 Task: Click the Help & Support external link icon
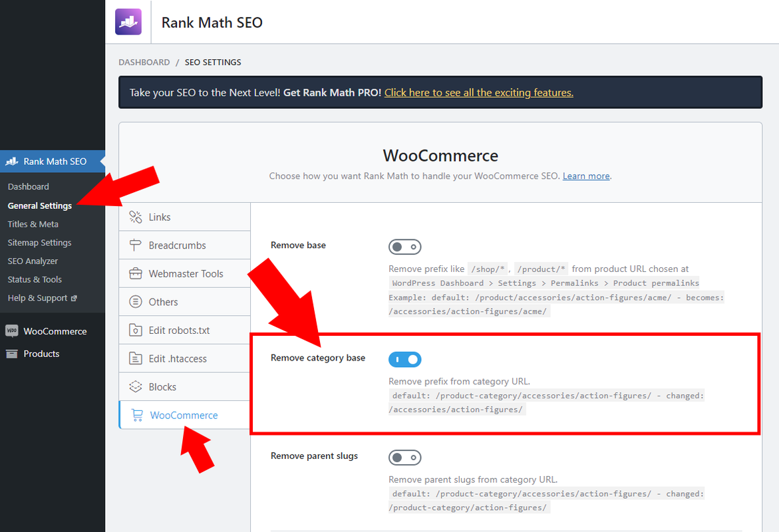click(74, 298)
